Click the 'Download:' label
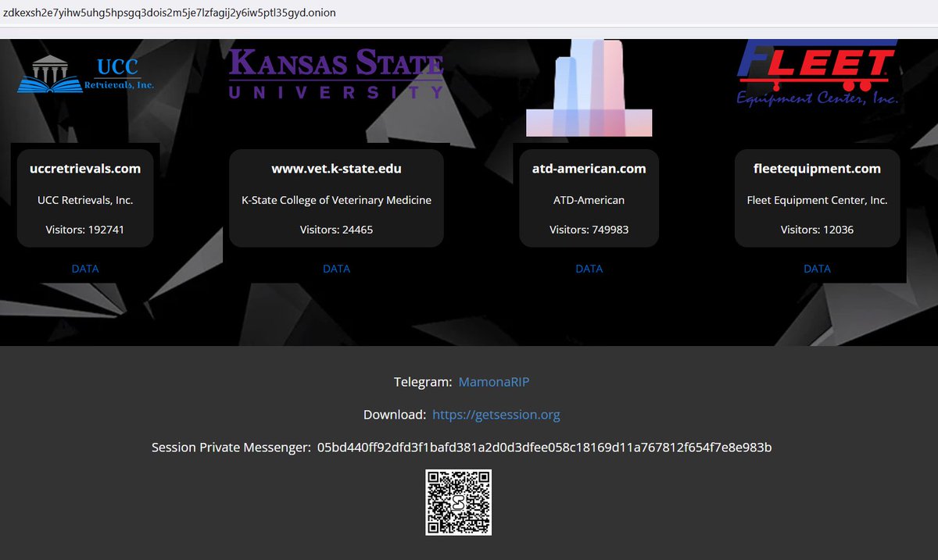Screen dimensions: 938x560 point(395,415)
